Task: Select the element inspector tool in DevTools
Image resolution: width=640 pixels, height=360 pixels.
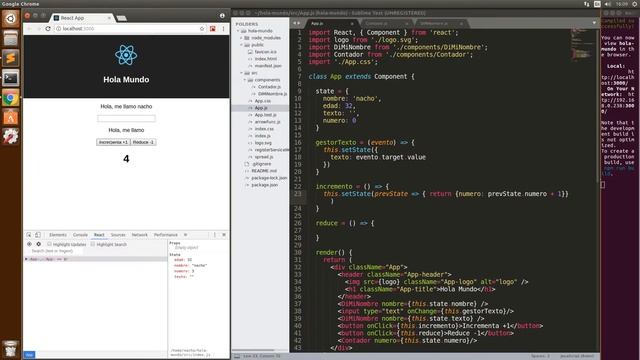Action: [29, 235]
